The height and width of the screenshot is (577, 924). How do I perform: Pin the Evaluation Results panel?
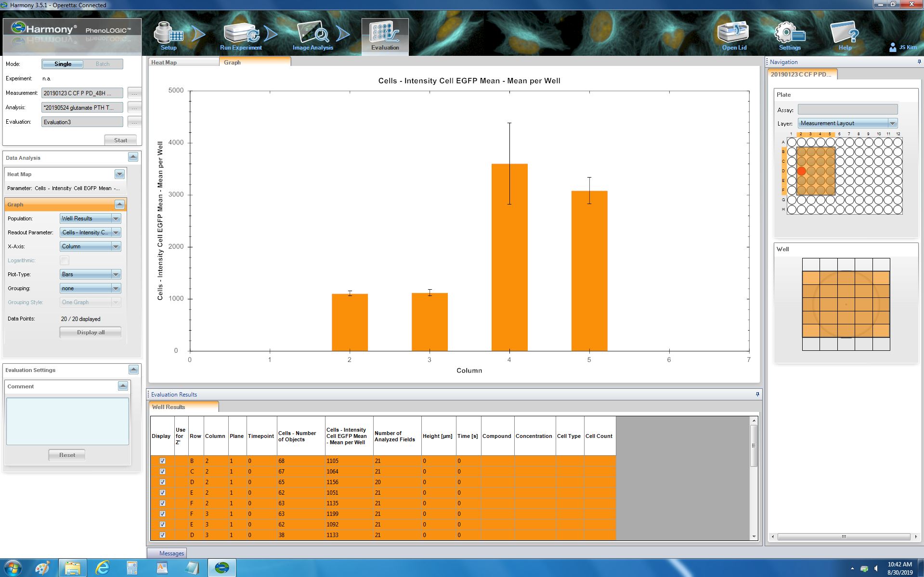[757, 394]
